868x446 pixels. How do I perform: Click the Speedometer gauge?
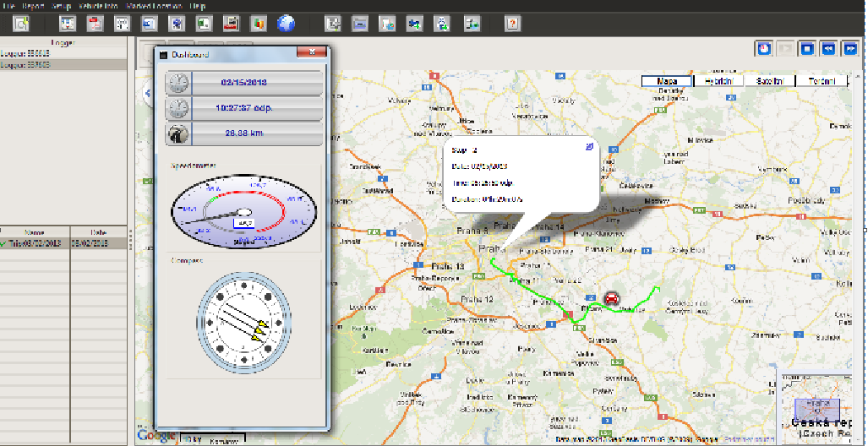(243, 211)
